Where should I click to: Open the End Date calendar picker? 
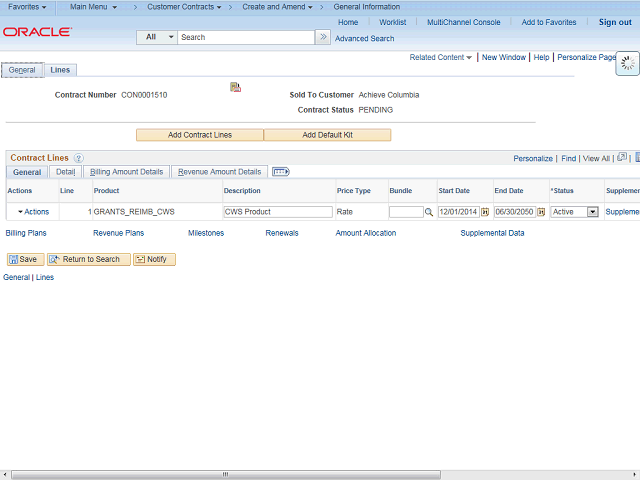click(541, 212)
